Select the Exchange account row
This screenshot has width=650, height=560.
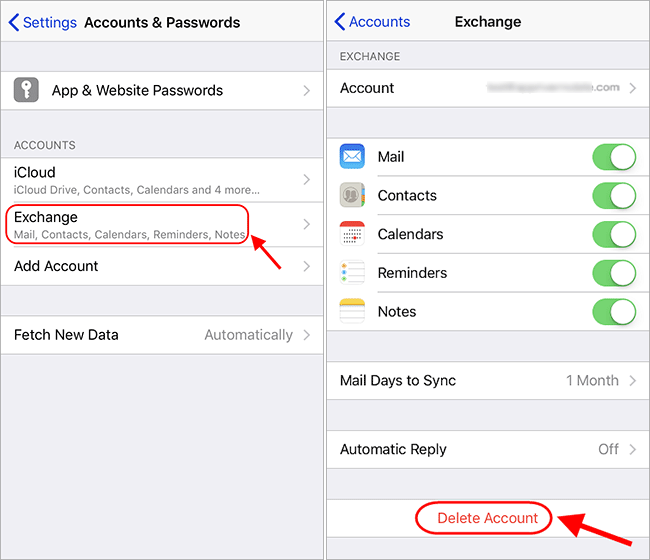(x=162, y=225)
